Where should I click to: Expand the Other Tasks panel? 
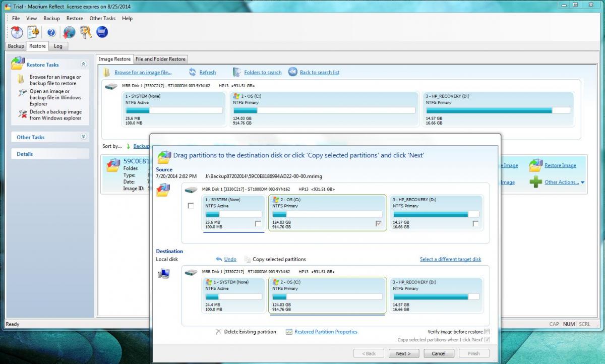84,137
